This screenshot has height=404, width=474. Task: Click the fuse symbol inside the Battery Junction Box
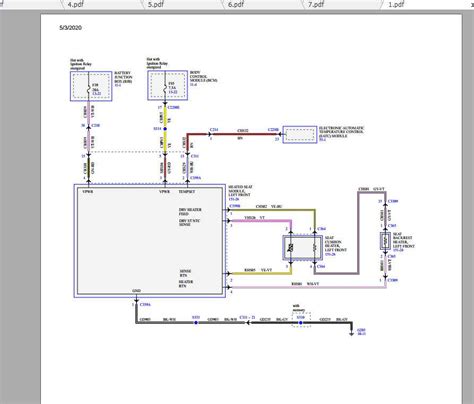[88, 89]
